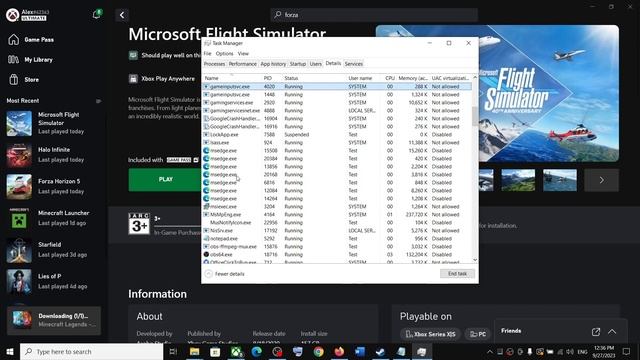The height and width of the screenshot is (360, 640).
Task: Open Task View on taskbar
Action: (173, 351)
